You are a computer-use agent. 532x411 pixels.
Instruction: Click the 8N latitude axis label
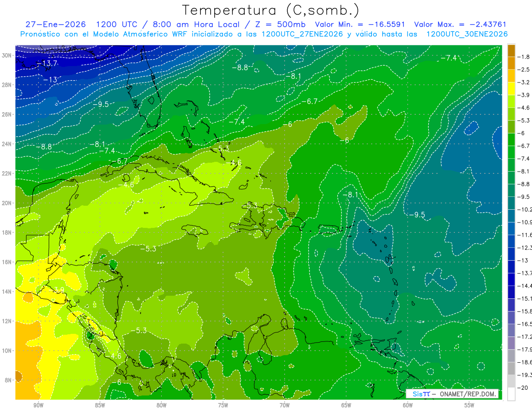coord(8,380)
